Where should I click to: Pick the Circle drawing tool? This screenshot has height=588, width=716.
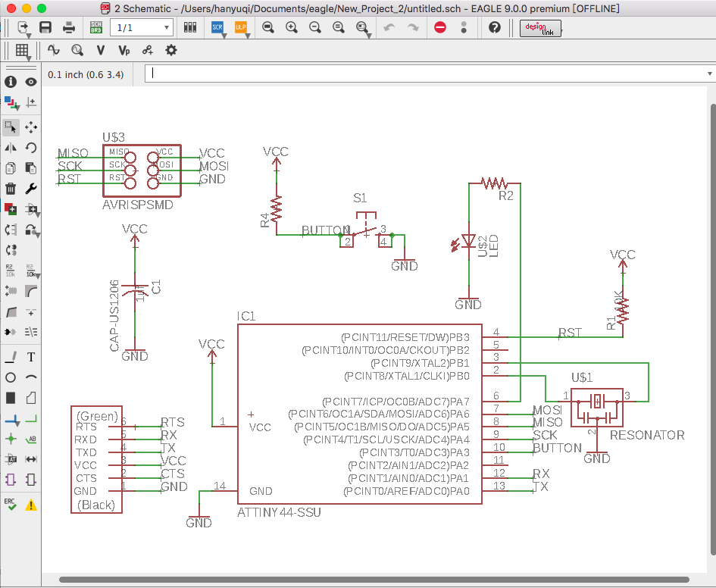tap(11, 377)
